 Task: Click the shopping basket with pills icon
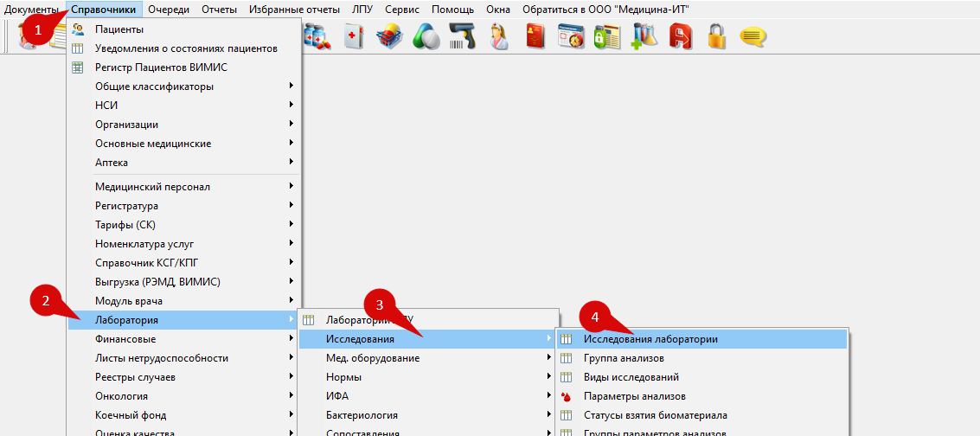[x=390, y=36]
